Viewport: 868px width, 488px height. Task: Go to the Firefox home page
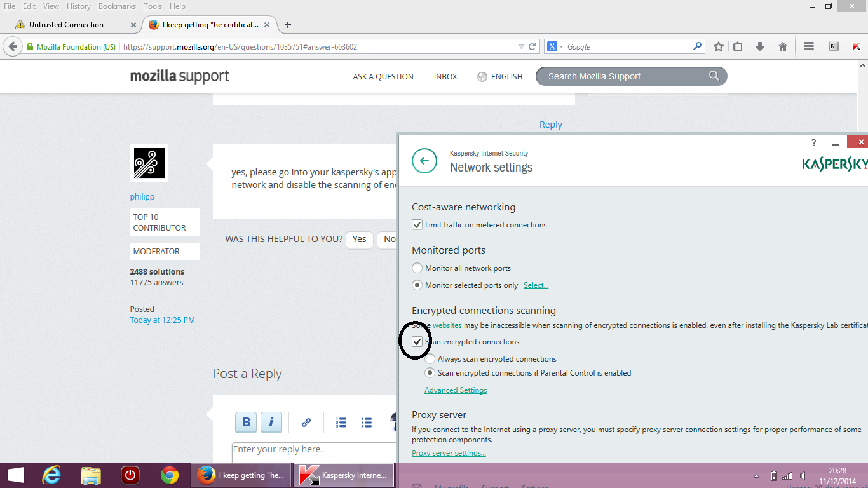783,46
